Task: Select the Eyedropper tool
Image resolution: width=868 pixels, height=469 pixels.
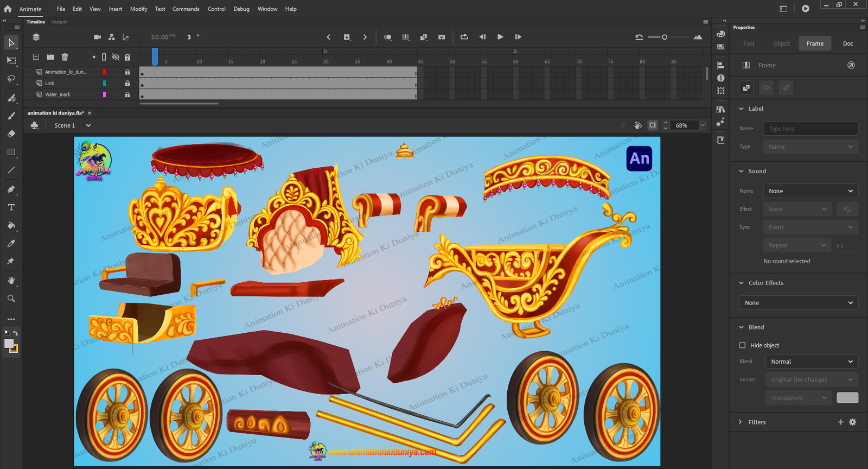Action: point(11,243)
